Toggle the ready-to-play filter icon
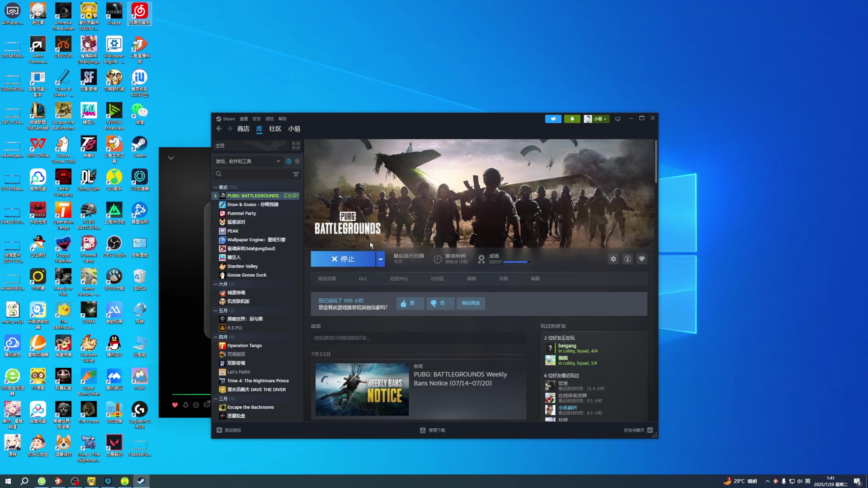 pyautogui.click(x=297, y=161)
